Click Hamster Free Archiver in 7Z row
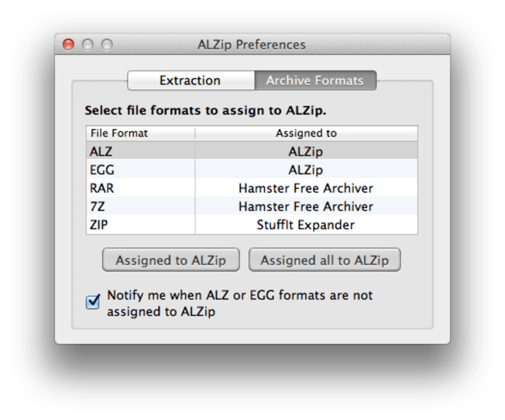Viewport: 505px width, 420px height. (306, 206)
